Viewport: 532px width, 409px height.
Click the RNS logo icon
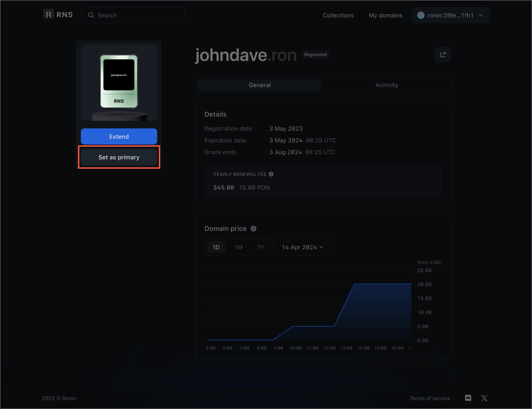pyautogui.click(x=48, y=15)
